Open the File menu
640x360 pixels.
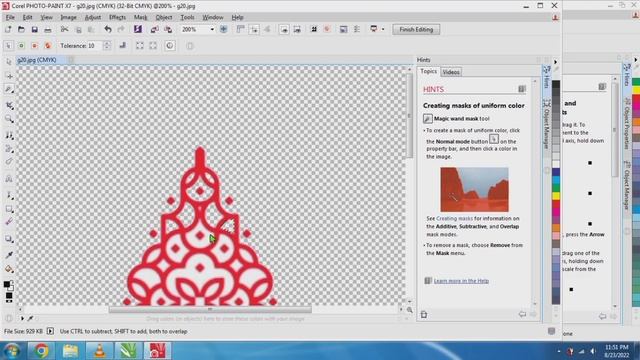coord(10,18)
